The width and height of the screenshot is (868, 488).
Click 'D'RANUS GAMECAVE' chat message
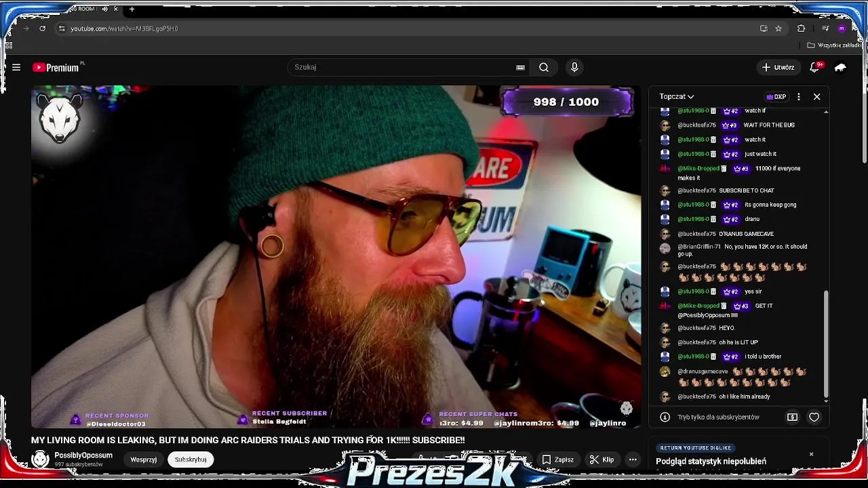pos(746,234)
